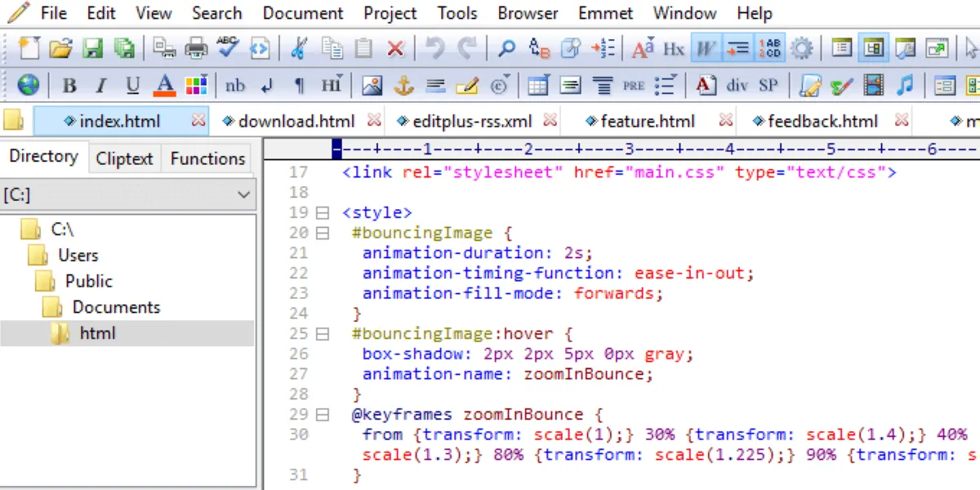Viewport: 980px width, 490px height.
Task: Insert an image using the picture icon
Action: pyautogui.click(x=372, y=85)
